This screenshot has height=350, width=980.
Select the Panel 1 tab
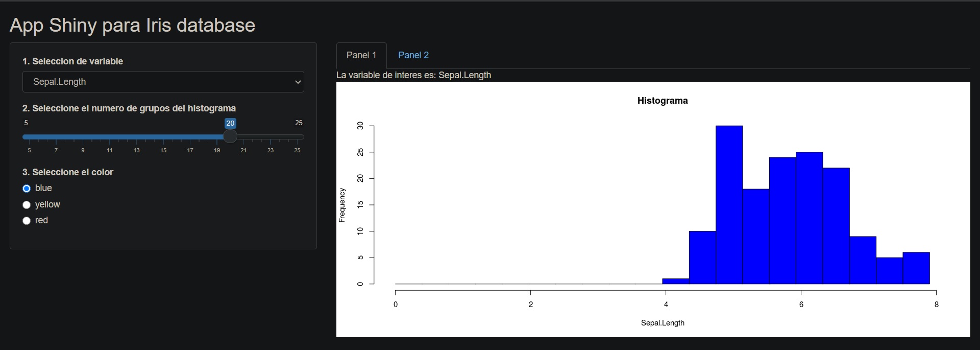click(x=361, y=55)
